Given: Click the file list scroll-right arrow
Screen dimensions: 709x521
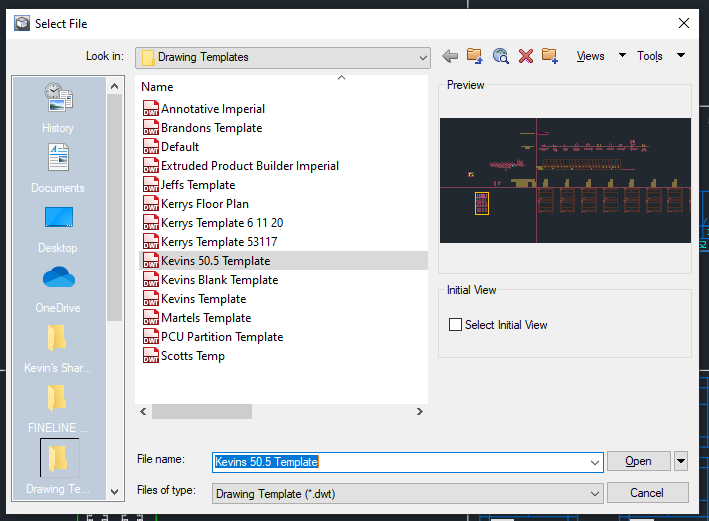Looking at the screenshot, I should (420, 412).
